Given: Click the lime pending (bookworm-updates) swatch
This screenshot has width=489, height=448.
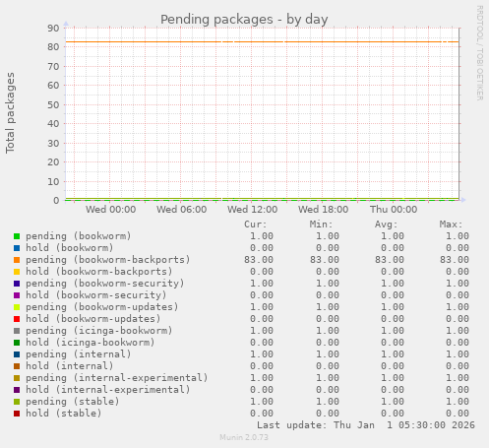Looking at the screenshot, I should click(x=17, y=307).
